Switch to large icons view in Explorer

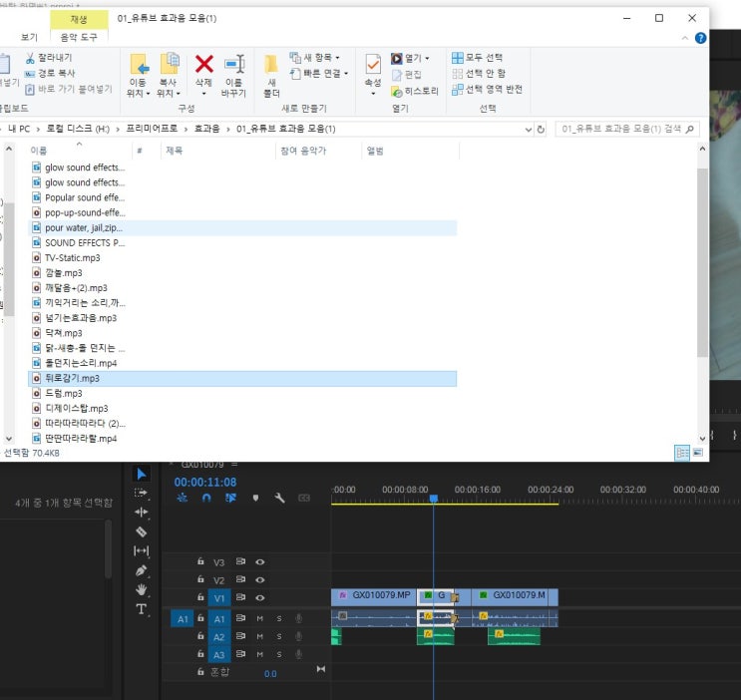(697, 453)
